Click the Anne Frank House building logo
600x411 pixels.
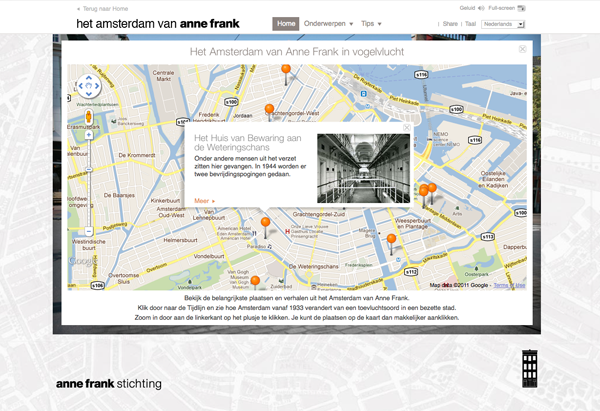click(x=530, y=369)
